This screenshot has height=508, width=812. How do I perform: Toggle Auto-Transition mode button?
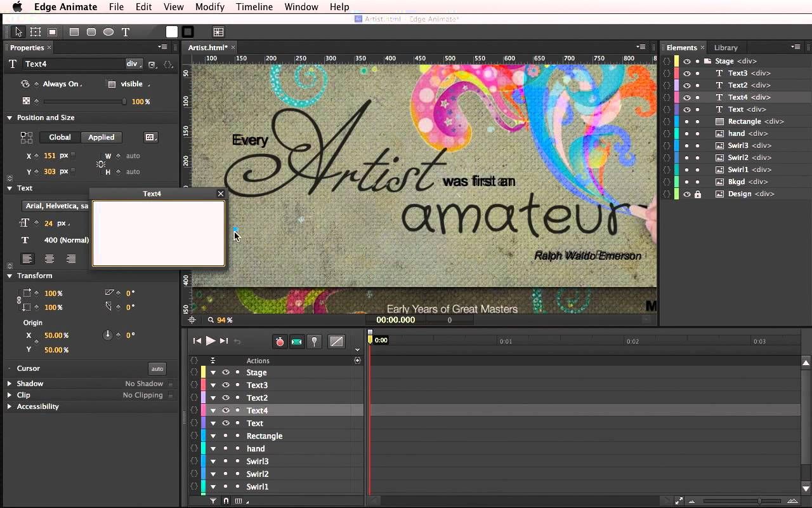[x=296, y=342]
